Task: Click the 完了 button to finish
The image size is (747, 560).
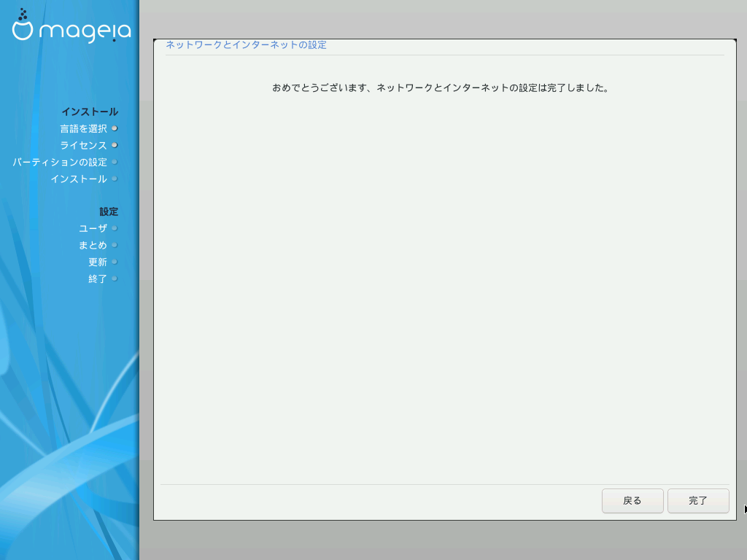Action: pos(698,500)
